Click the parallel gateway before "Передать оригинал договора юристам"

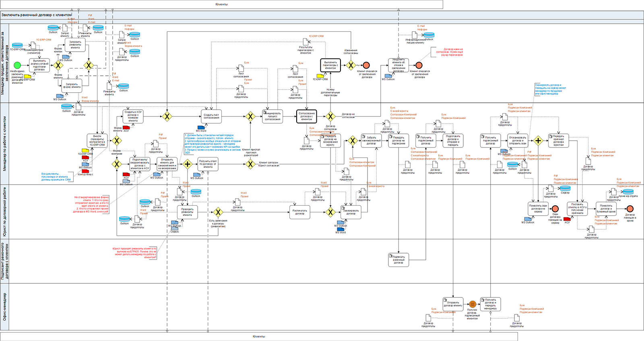(x=538, y=141)
